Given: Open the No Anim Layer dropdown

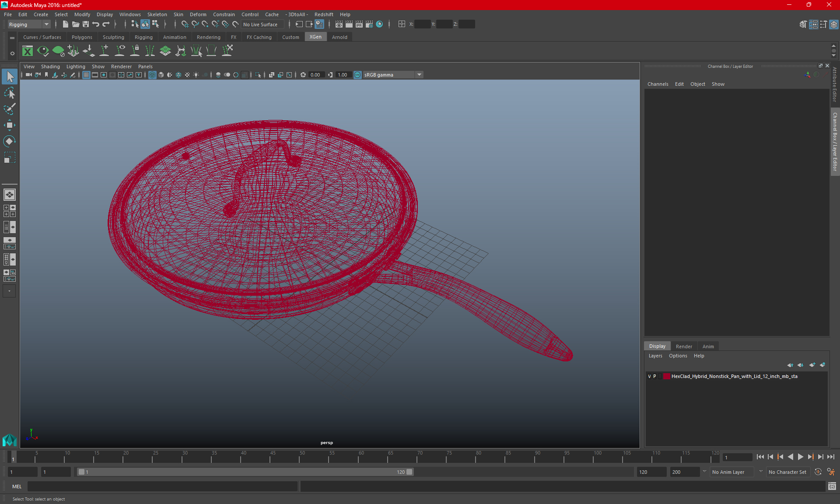Looking at the screenshot, I should coord(732,472).
